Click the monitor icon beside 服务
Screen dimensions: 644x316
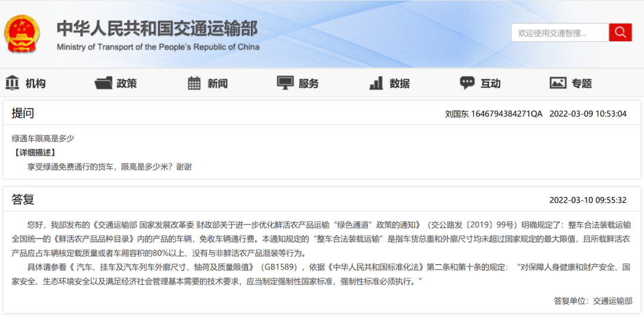point(286,83)
